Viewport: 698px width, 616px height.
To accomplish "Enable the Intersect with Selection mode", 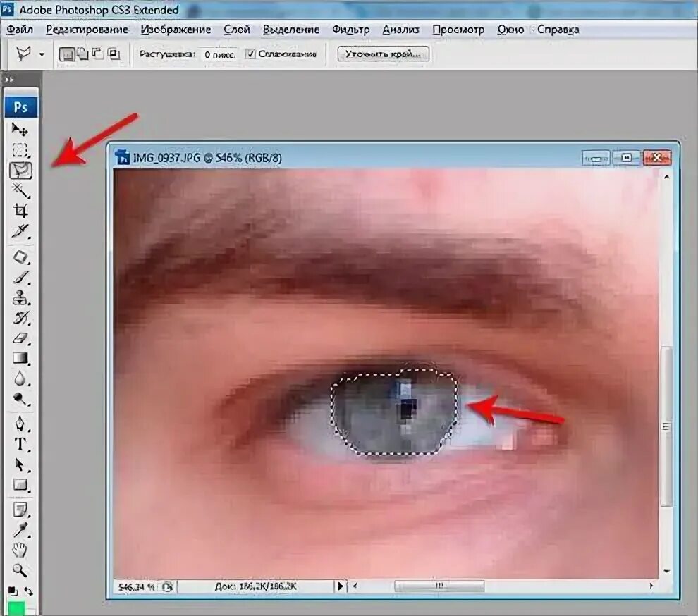I will click(114, 54).
